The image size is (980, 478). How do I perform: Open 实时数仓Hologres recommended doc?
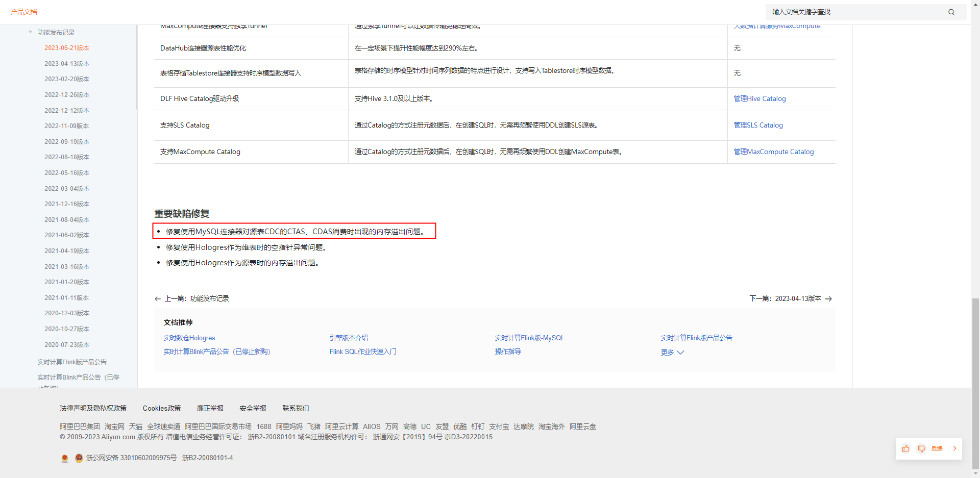(x=189, y=338)
